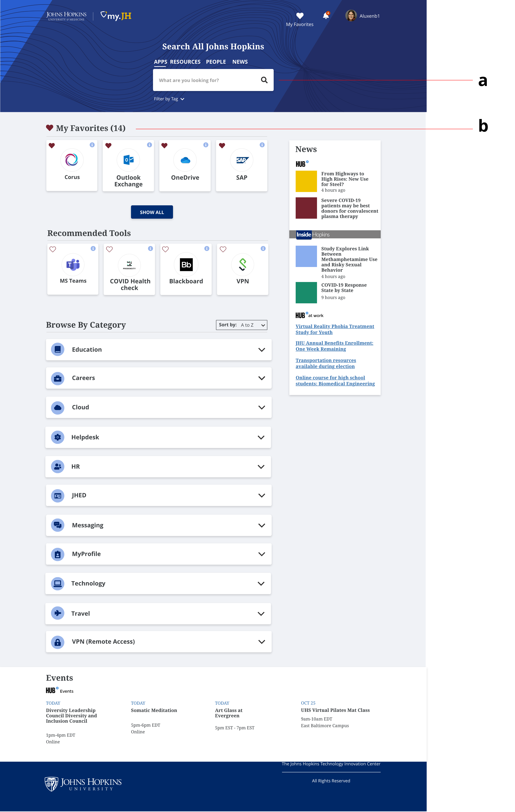Open the Aluxenb1 profile avatar
Image resolution: width=515 pixels, height=812 pixels.
tap(351, 15)
